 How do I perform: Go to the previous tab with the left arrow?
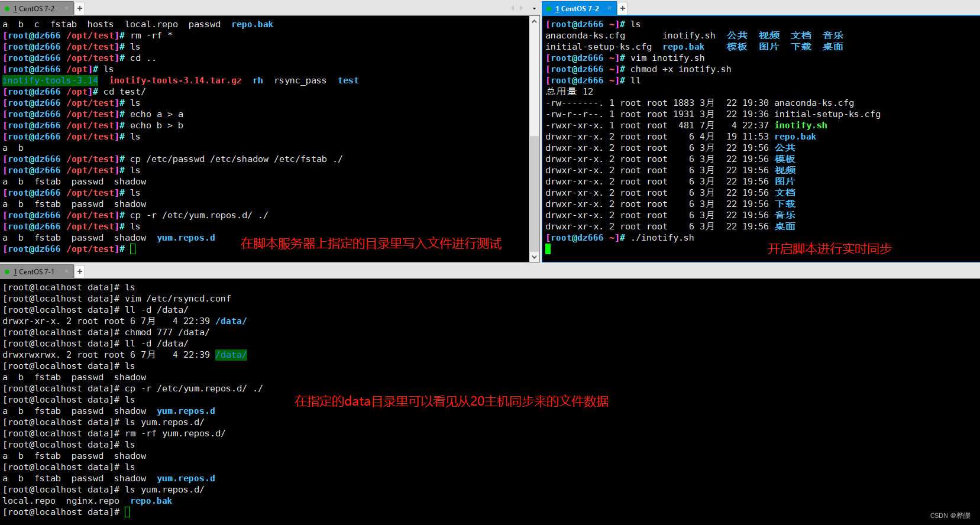(513, 8)
